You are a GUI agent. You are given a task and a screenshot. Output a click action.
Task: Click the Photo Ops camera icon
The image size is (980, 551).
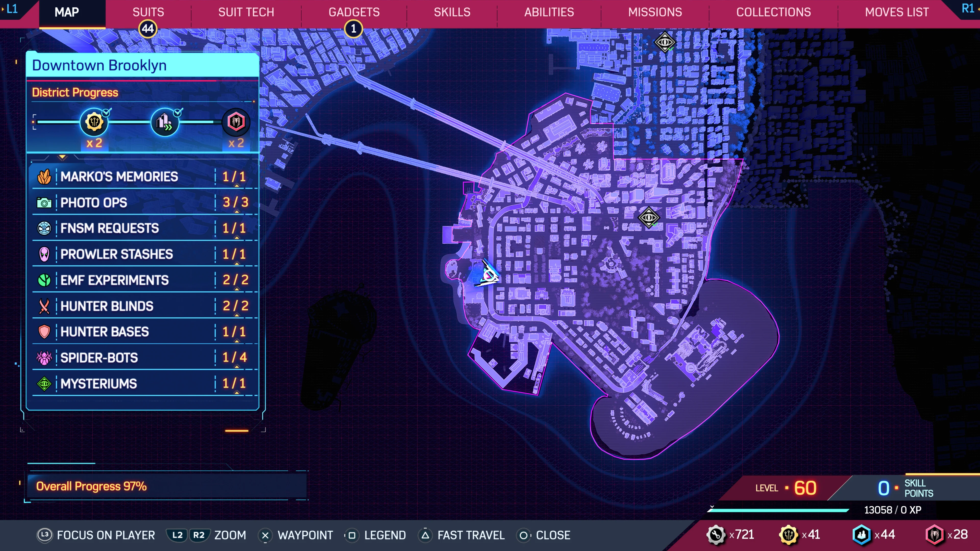point(44,203)
